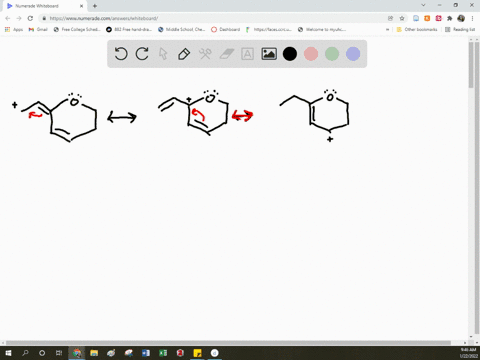Open the Windows Start menu
This screenshot has height=360, width=480.
click(8, 353)
